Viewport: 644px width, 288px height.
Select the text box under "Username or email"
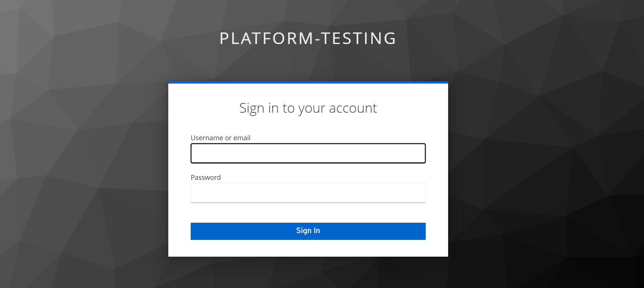[x=308, y=153]
